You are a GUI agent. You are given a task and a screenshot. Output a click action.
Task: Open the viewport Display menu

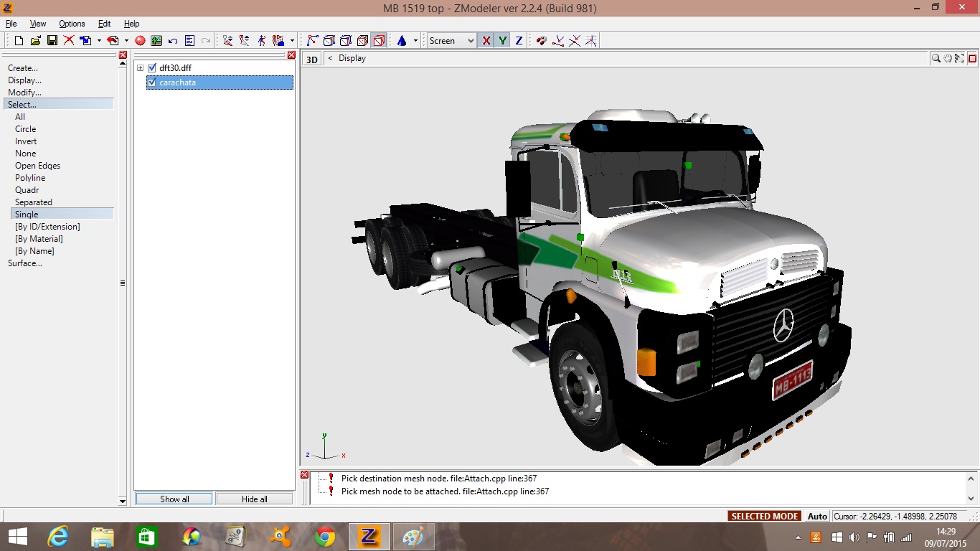[352, 58]
